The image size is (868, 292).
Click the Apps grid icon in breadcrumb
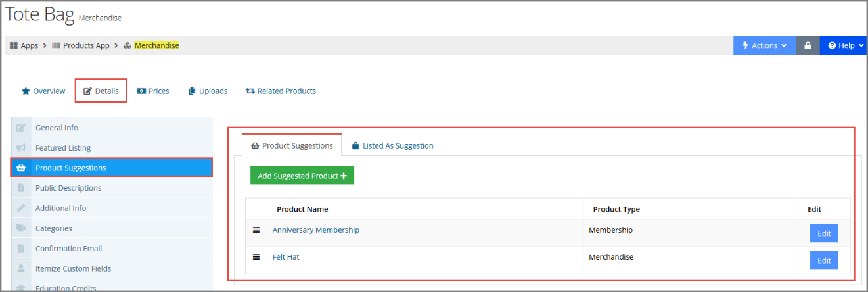[13, 46]
